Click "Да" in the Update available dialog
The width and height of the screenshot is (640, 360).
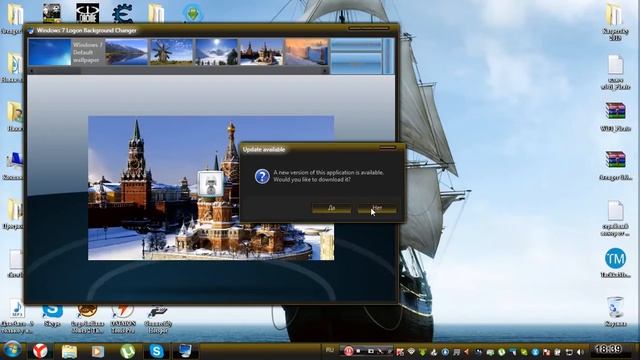point(331,208)
